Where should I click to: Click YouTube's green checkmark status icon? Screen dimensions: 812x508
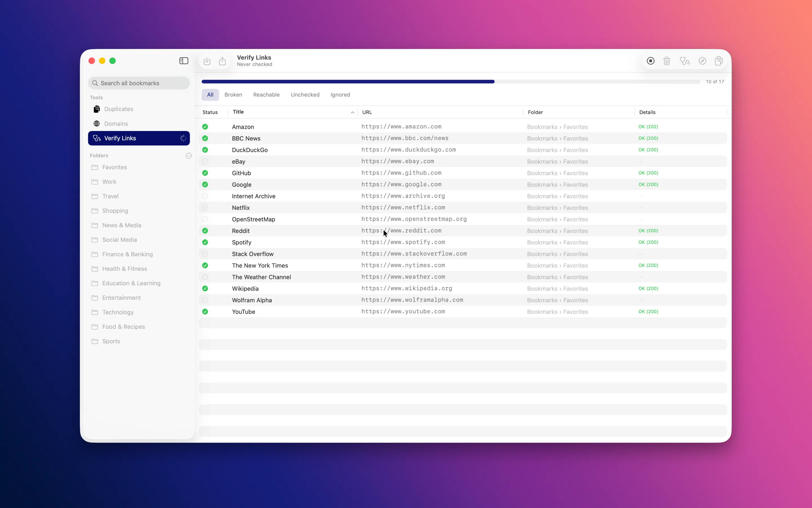[205, 312]
